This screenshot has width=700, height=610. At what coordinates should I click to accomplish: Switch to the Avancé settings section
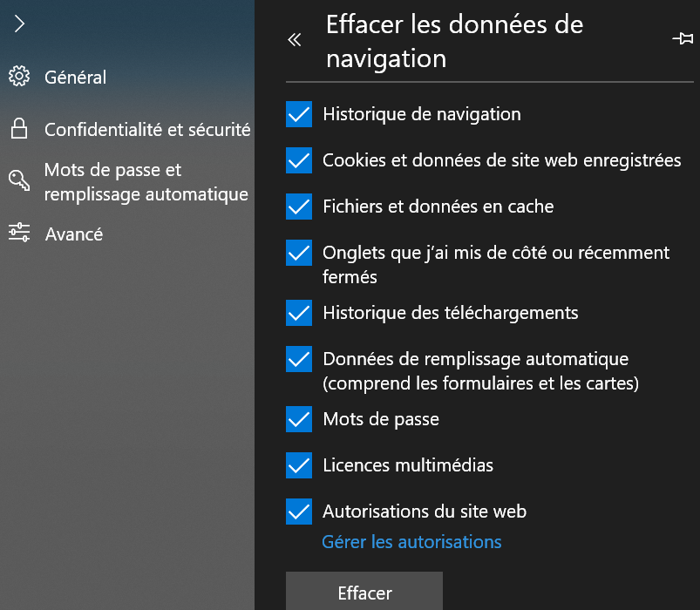74,234
